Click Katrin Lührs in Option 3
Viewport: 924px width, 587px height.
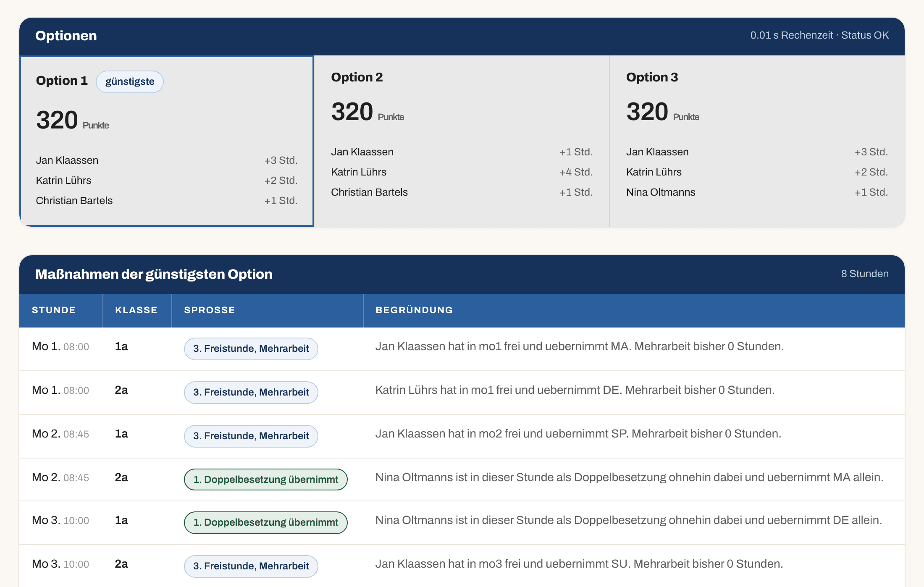[x=654, y=172]
